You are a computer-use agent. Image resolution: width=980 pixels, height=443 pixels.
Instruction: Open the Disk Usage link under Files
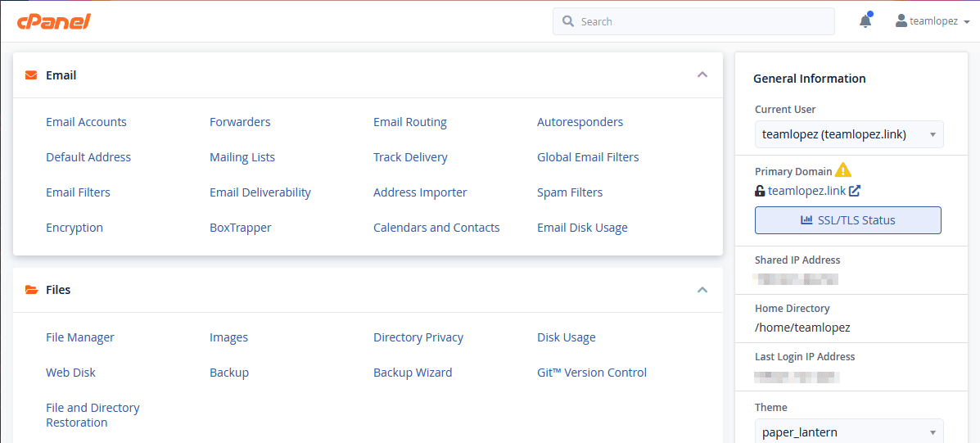(567, 337)
